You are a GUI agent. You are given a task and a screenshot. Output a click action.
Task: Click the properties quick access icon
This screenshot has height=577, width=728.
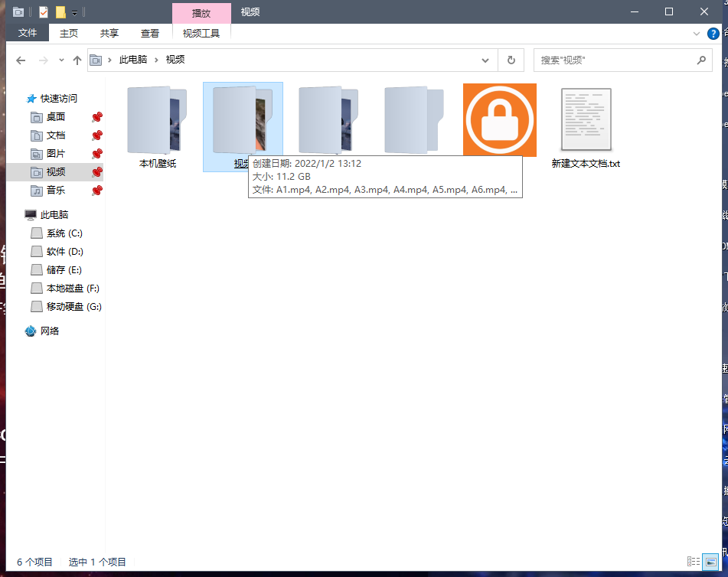pos(43,12)
